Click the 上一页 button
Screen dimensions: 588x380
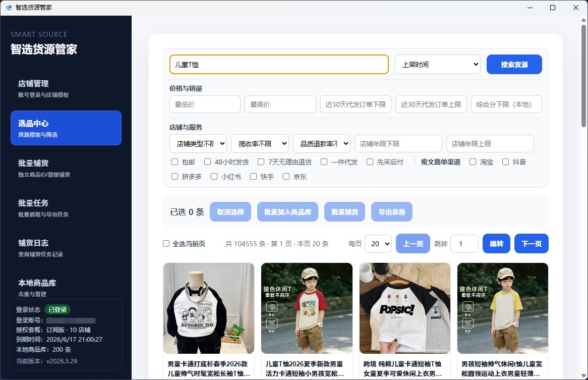[x=413, y=244]
